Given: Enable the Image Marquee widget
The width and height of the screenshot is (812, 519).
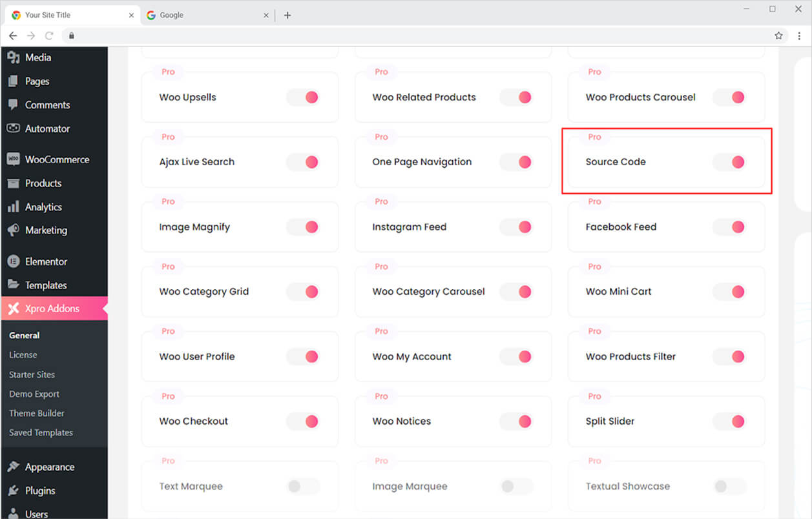Looking at the screenshot, I should pos(516,486).
